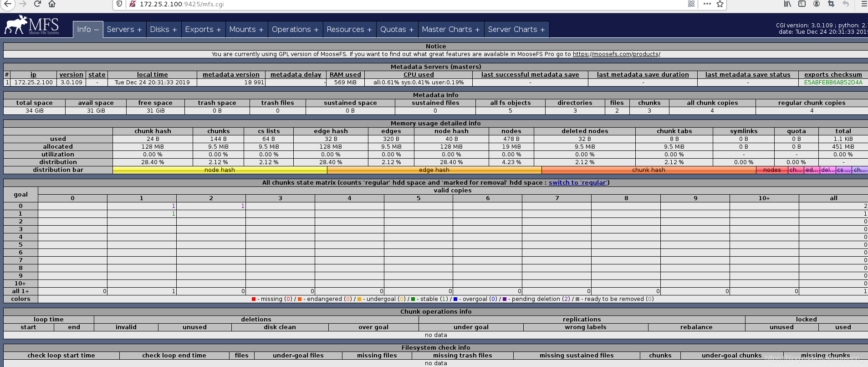The height and width of the screenshot is (367, 868).
Task: Reload the page with the refresh icon
Action: (37, 4)
